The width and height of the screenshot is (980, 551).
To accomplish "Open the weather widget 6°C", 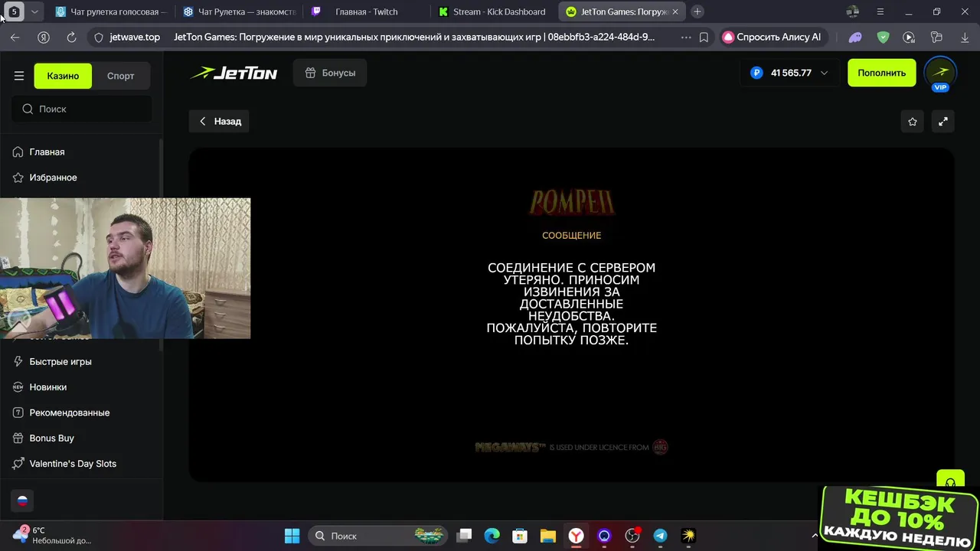I will coord(52,535).
